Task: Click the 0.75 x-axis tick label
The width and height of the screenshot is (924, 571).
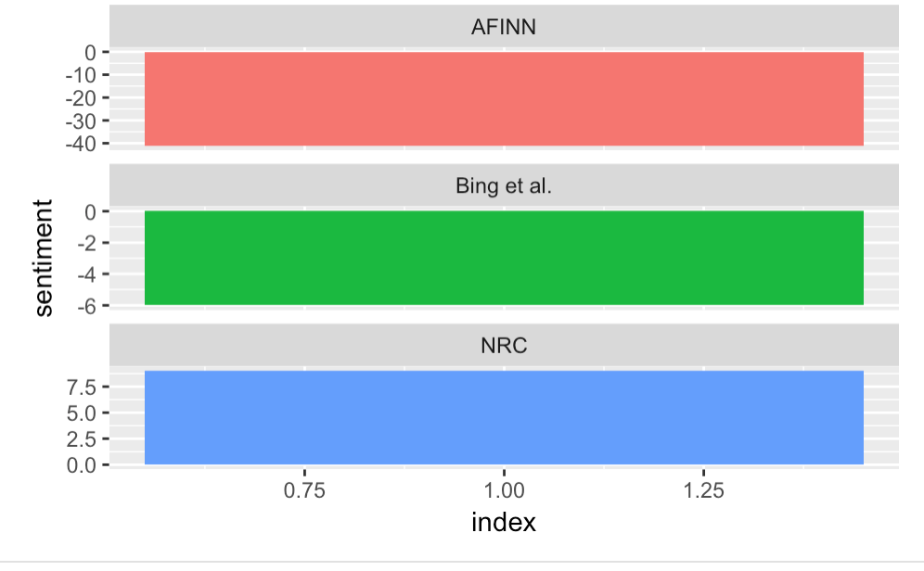Action: tap(304, 489)
